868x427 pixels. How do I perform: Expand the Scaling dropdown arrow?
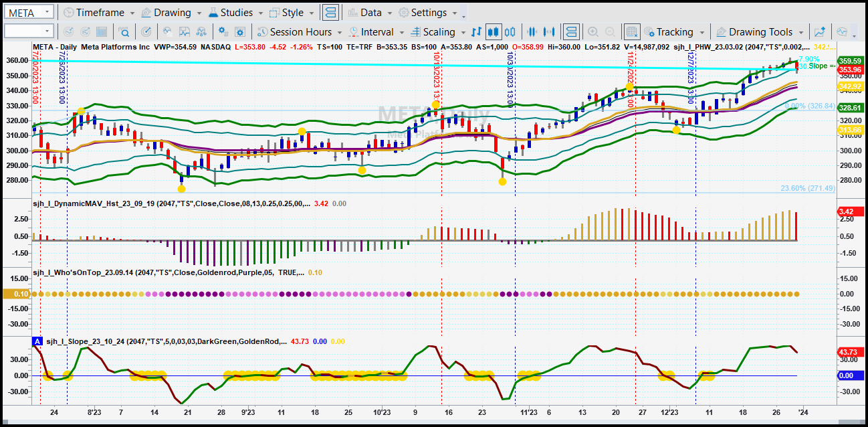point(462,32)
